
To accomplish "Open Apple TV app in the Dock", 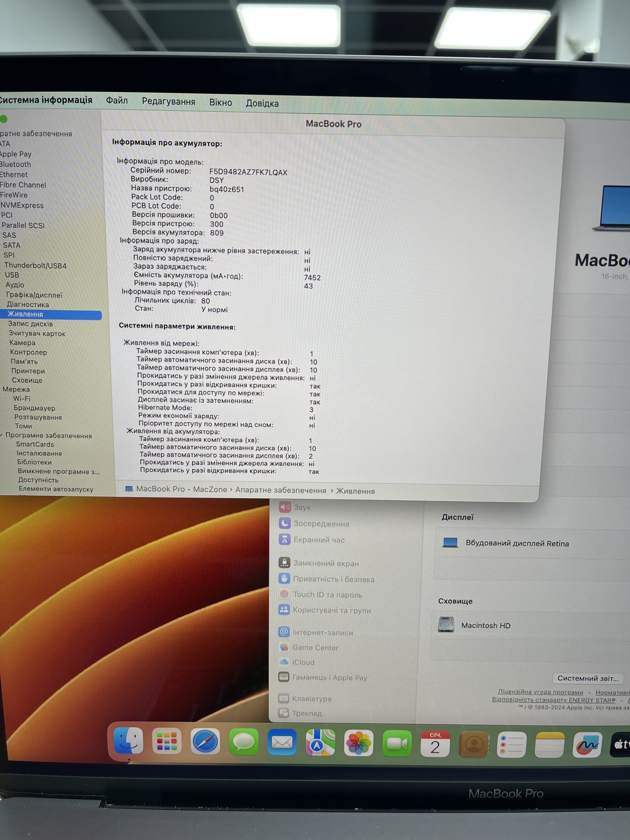I will (620, 745).
